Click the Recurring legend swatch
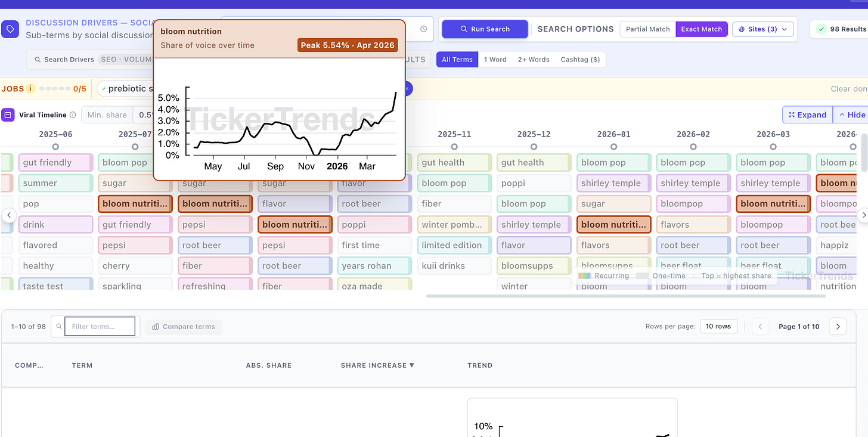 point(585,275)
